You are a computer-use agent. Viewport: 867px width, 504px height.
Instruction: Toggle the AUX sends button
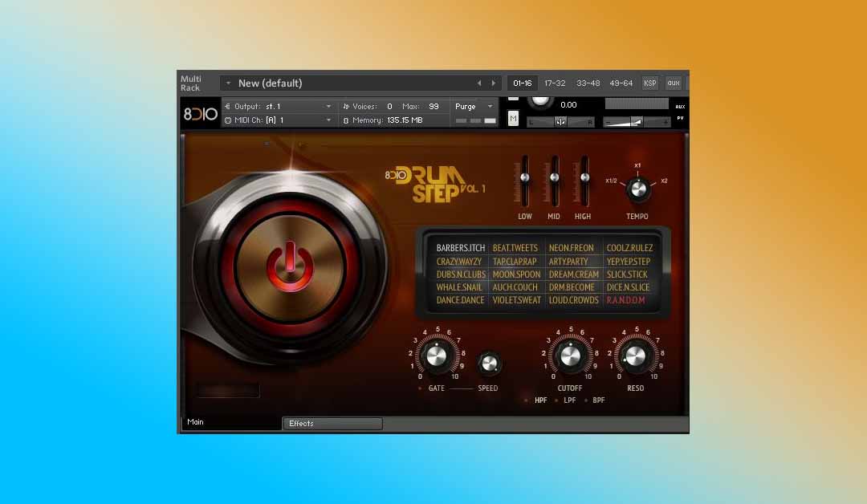point(680,106)
